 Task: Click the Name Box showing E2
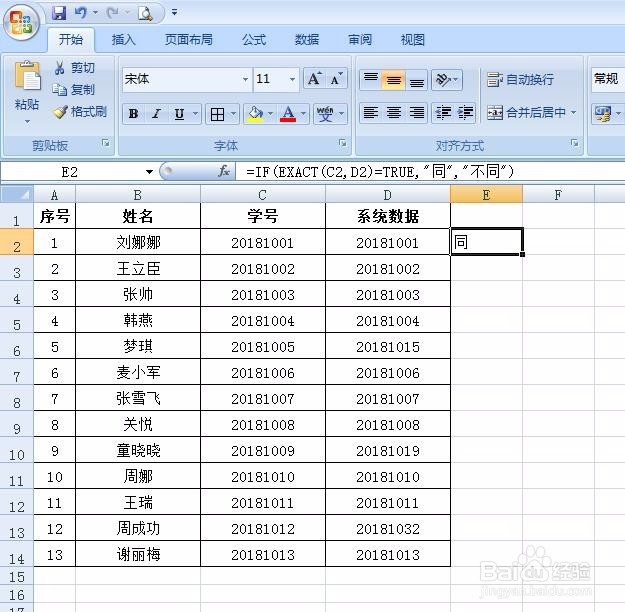click(70, 172)
